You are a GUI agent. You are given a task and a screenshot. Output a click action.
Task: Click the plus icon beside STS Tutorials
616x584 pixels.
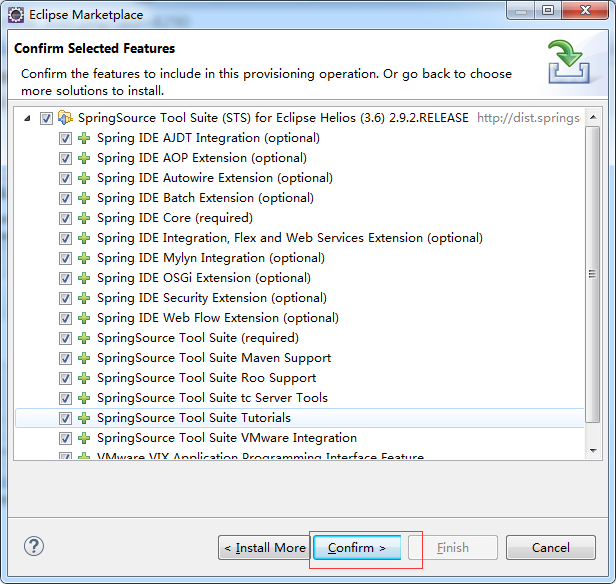point(84,418)
